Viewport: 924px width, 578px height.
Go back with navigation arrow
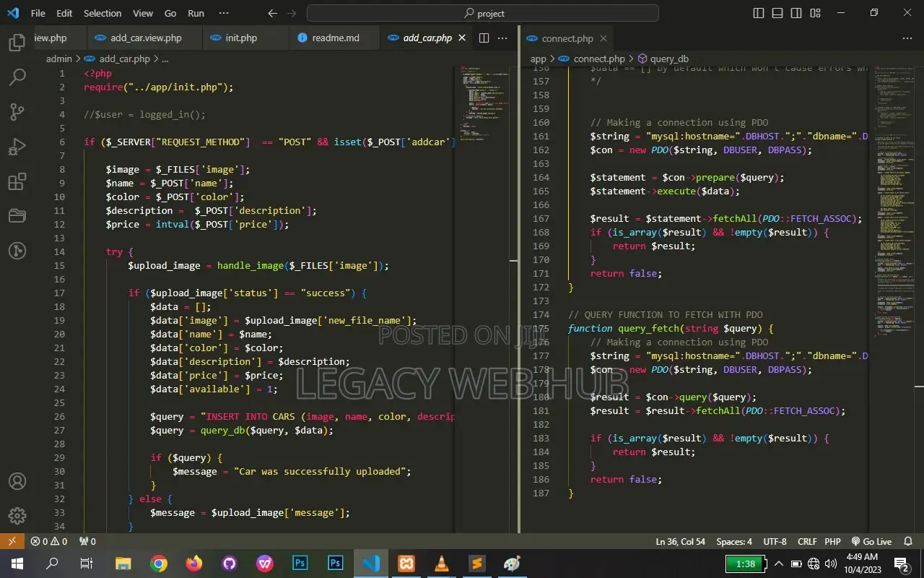click(272, 13)
